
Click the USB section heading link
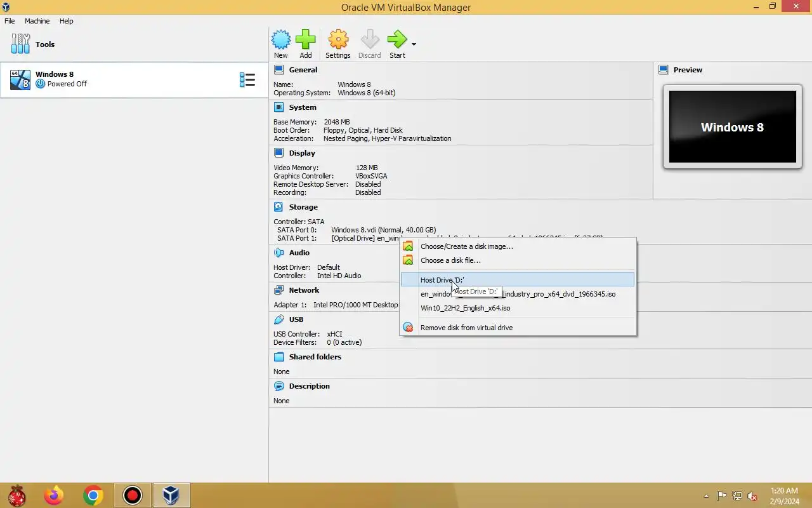[296, 319]
